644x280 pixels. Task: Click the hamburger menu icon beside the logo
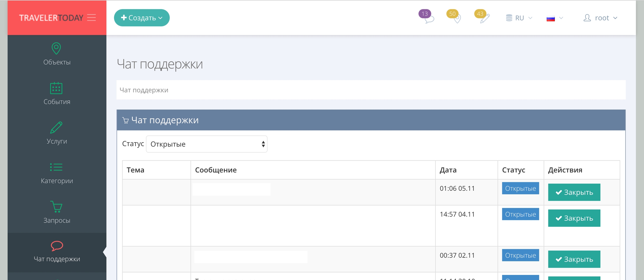(x=91, y=18)
